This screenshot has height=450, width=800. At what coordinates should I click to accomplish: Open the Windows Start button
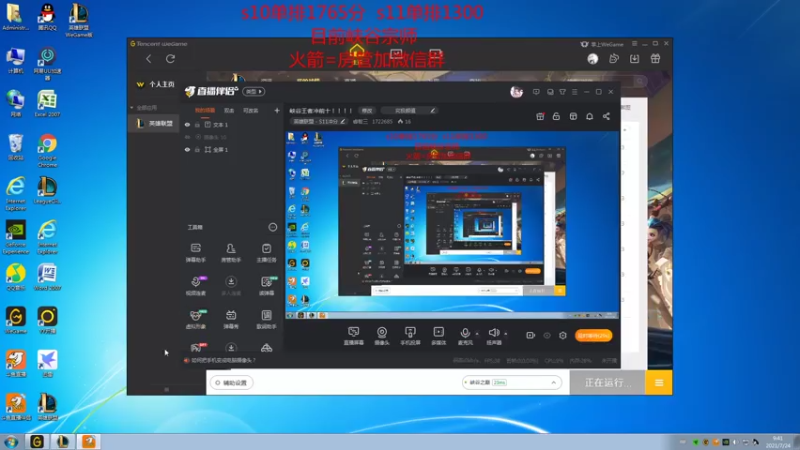pyautogui.click(x=11, y=442)
